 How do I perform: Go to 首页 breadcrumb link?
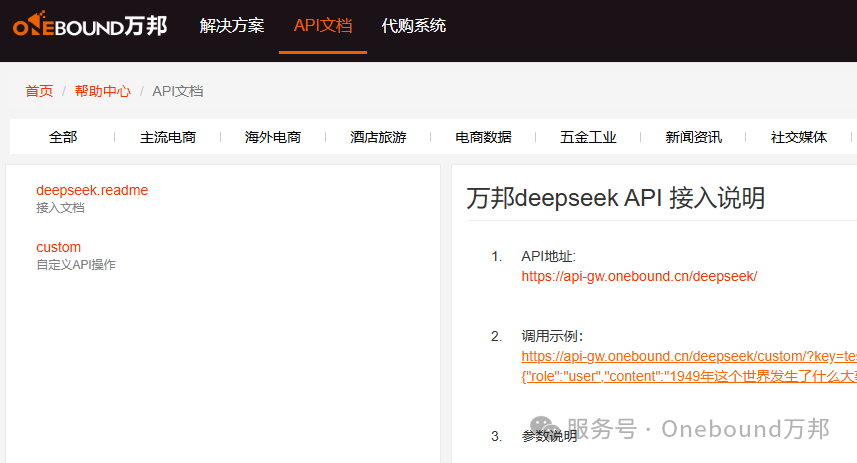39,91
